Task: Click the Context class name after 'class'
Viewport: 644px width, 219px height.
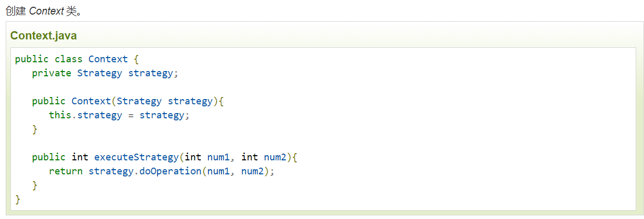Action: click(108, 59)
